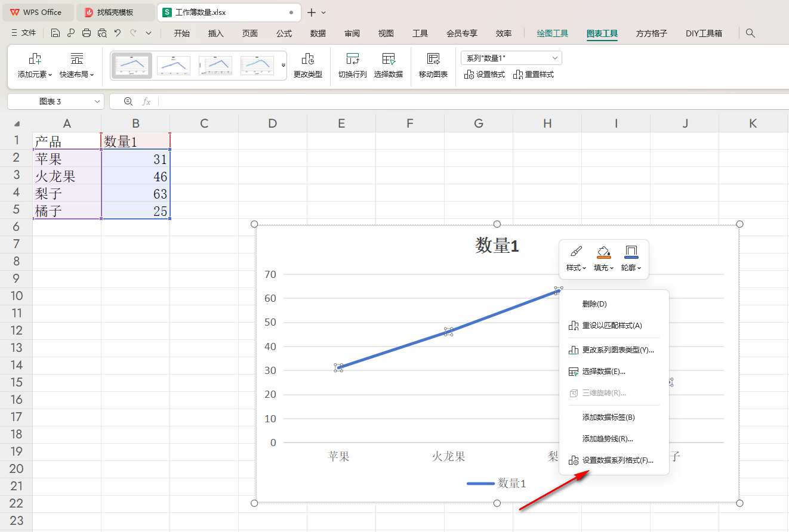This screenshot has height=532, width=789.
Task: Click the save icon in quick access toolbar
Action: coord(56,33)
